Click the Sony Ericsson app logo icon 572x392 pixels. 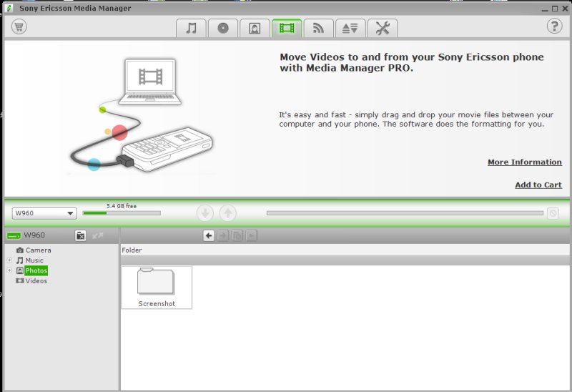pyautogui.click(x=9, y=8)
